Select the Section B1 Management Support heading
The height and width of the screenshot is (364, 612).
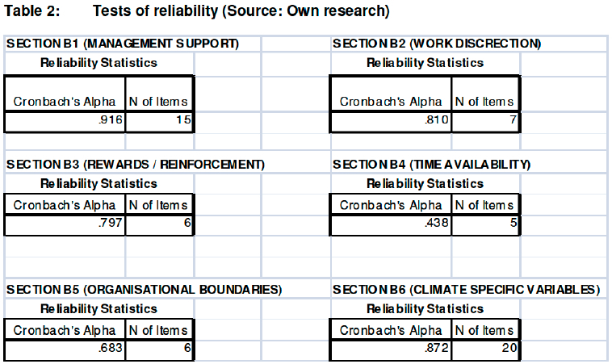123,44
